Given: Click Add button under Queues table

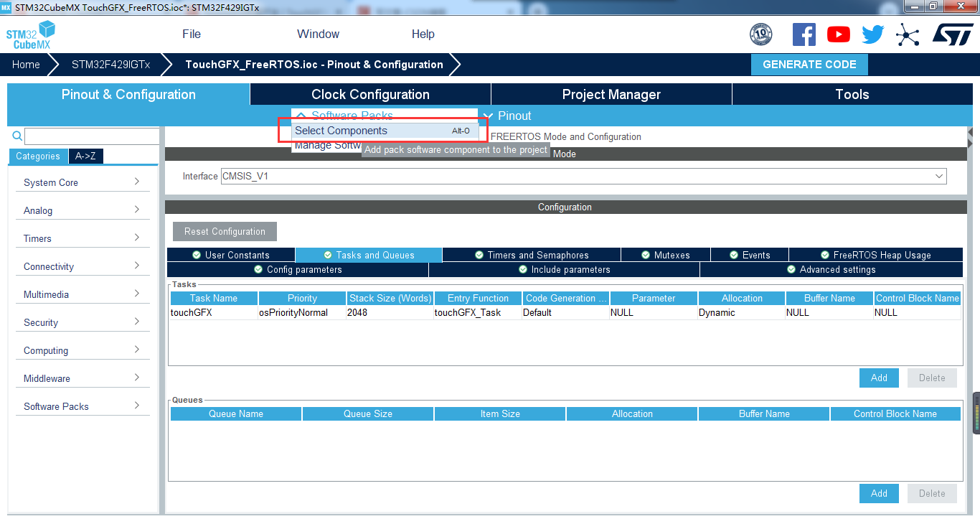Looking at the screenshot, I should 879,493.
